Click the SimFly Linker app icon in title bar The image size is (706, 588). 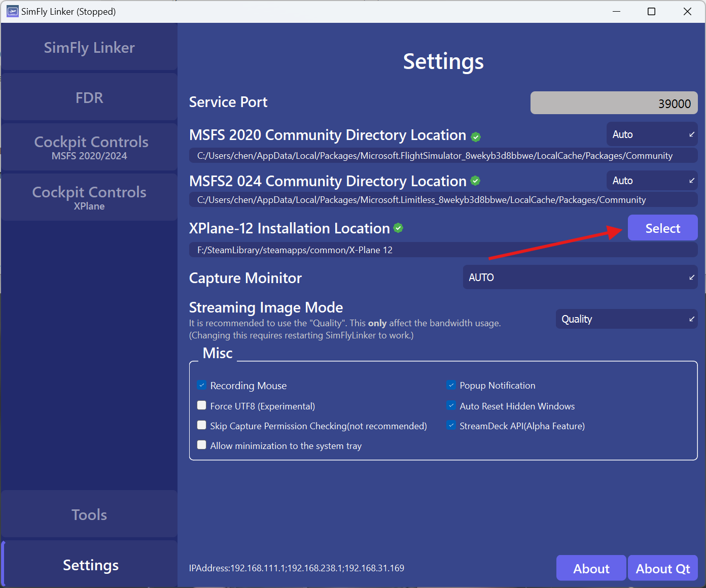13,11
